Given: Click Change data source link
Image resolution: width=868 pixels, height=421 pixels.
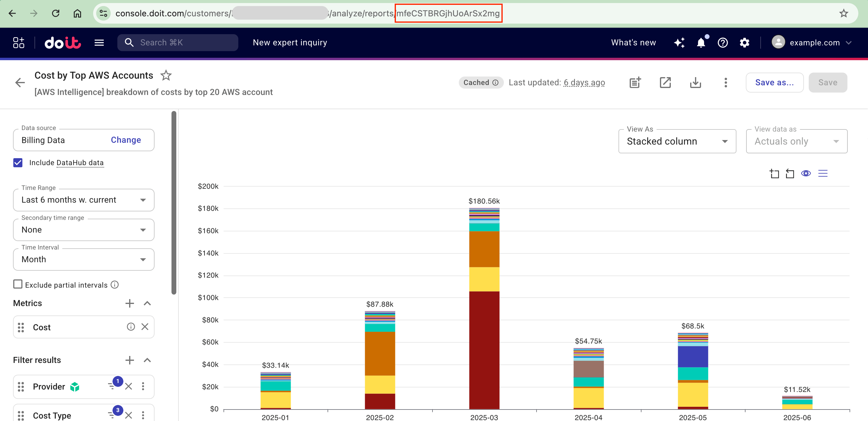Looking at the screenshot, I should click(x=126, y=140).
